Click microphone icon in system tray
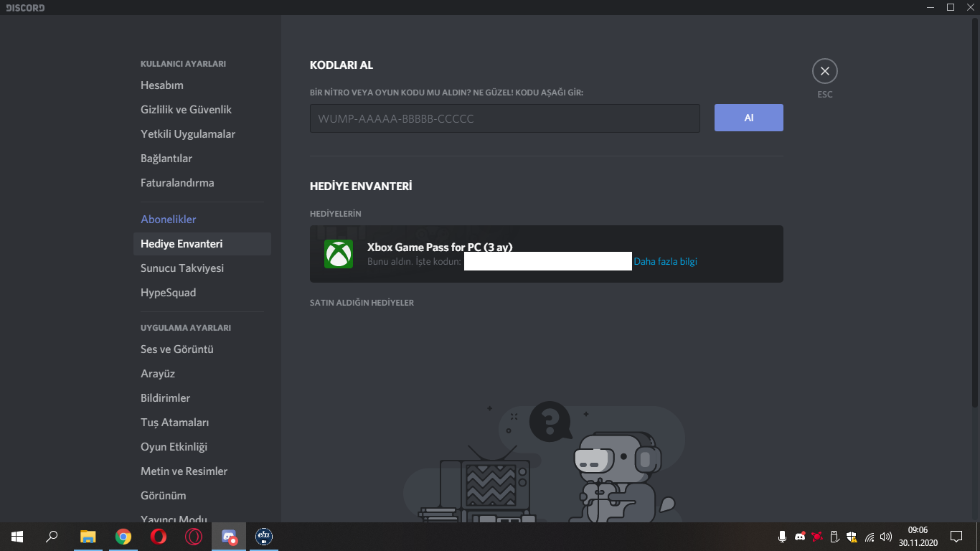The image size is (980, 551). click(x=783, y=537)
